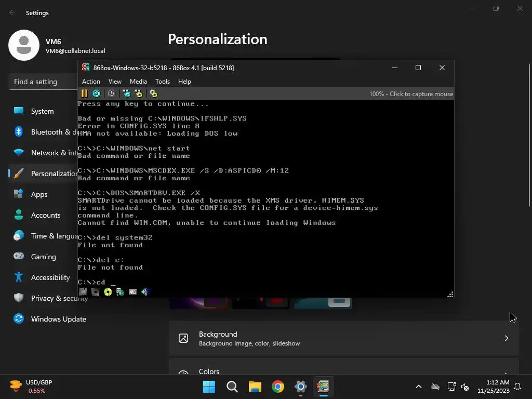Send Ctrl+Alt+Del toolbar icon
The width and height of the screenshot is (532, 399).
pyautogui.click(x=127, y=94)
